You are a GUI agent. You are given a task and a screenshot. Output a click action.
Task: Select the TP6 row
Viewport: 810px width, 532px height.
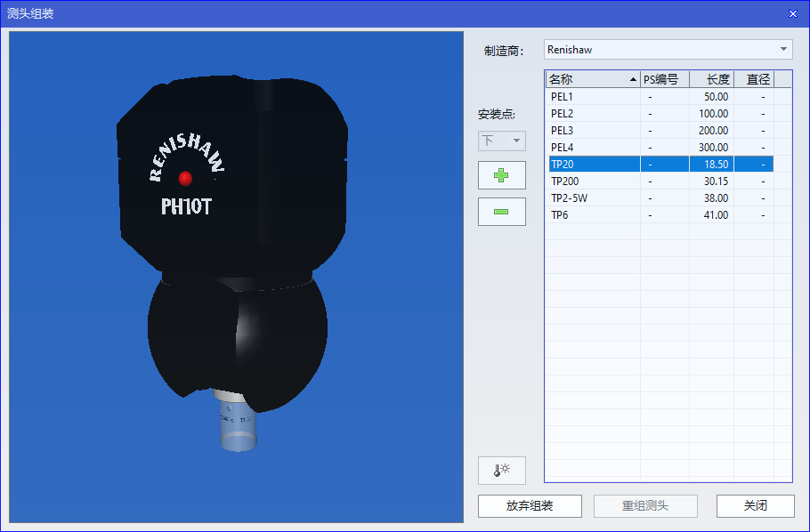[660, 215]
